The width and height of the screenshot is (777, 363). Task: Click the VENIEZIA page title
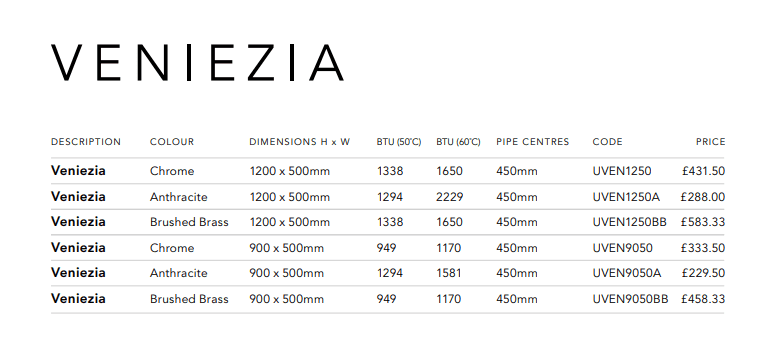[197, 63]
